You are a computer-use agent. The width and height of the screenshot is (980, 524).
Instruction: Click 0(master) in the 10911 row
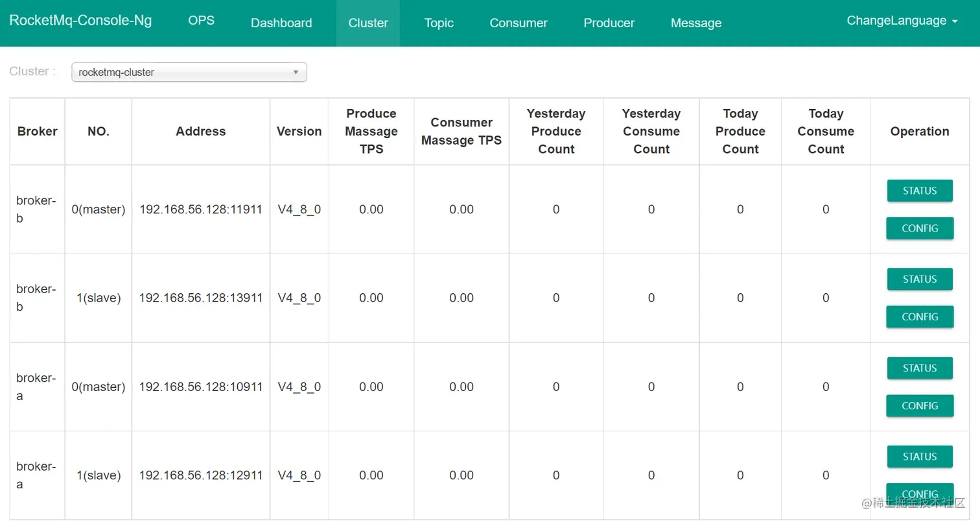click(99, 387)
